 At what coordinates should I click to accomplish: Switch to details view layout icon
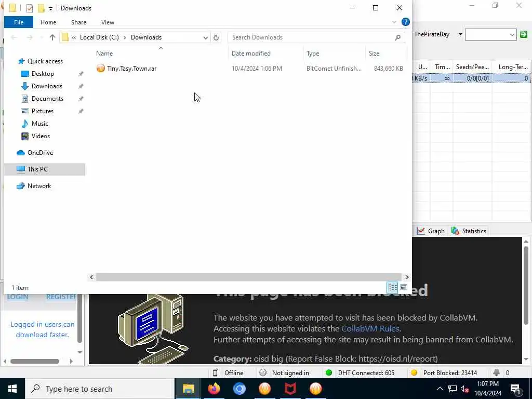(392, 288)
